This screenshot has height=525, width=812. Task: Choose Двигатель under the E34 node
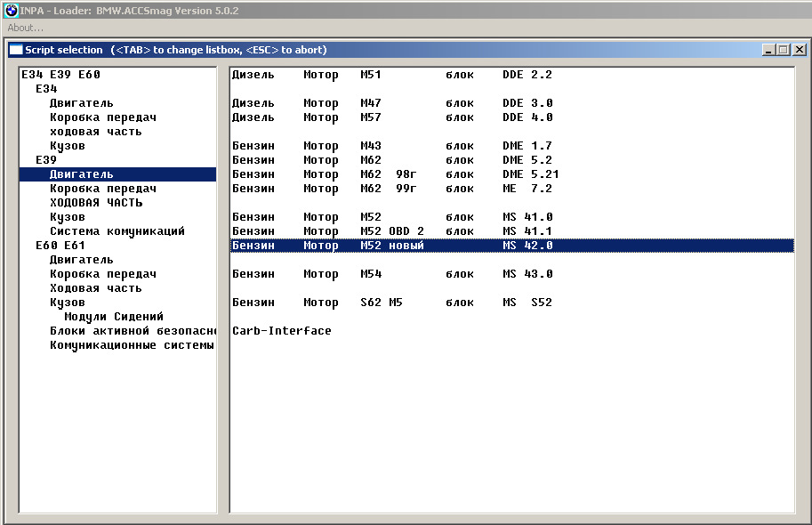point(81,103)
